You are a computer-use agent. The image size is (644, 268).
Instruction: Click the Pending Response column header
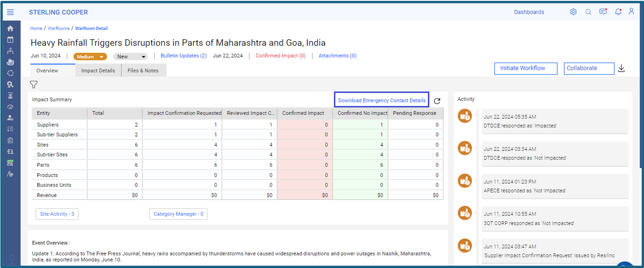416,113
